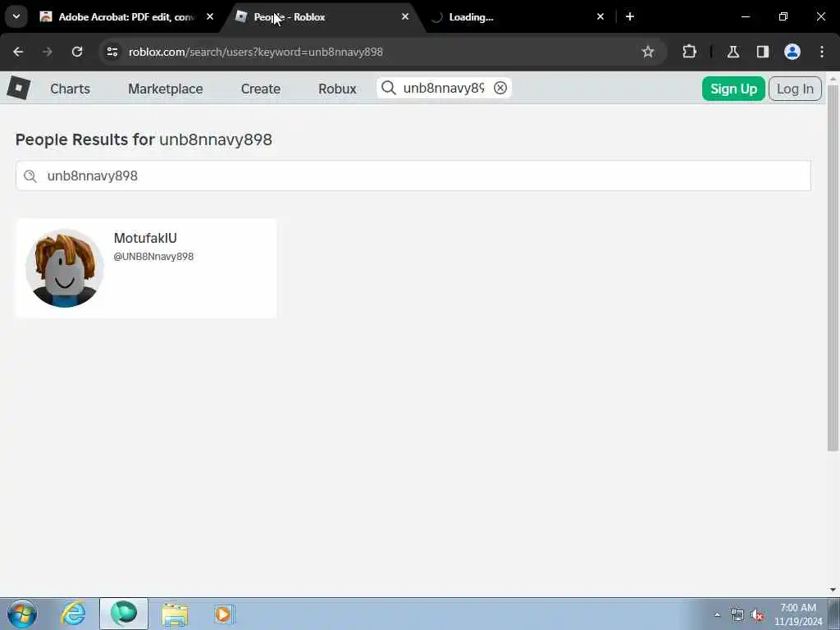Click the browser forward arrow
The height and width of the screenshot is (630, 840).
coord(48,52)
